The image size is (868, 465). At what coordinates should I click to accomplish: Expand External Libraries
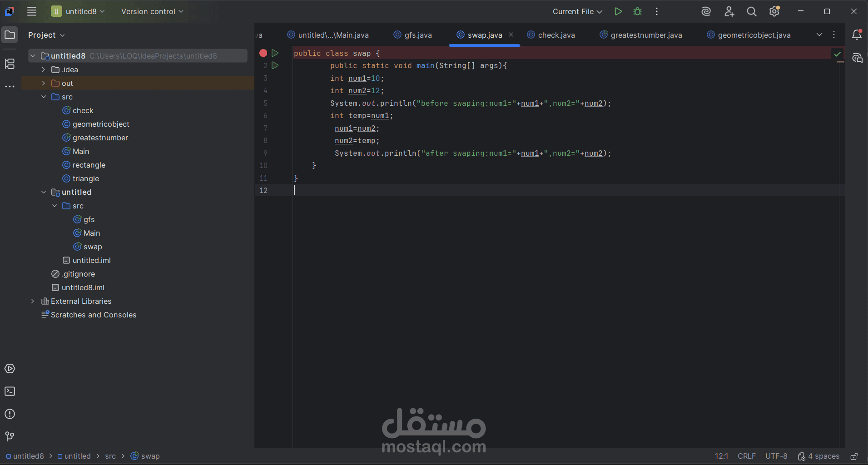[33, 301]
